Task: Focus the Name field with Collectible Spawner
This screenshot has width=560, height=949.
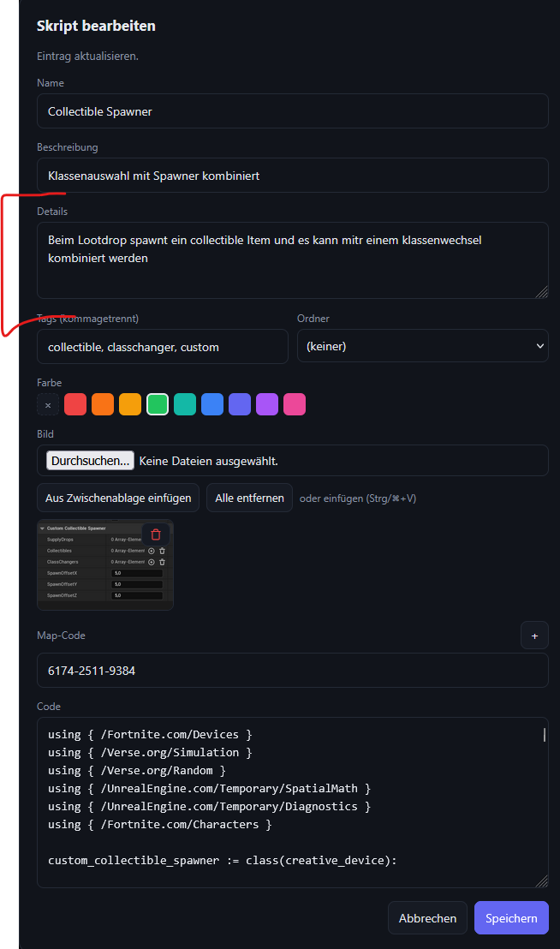Action: click(293, 111)
